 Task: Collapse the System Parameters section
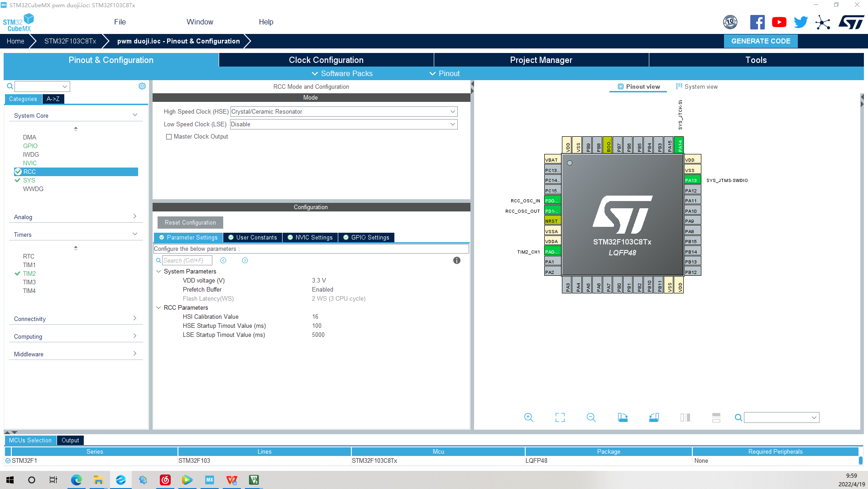(158, 271)
